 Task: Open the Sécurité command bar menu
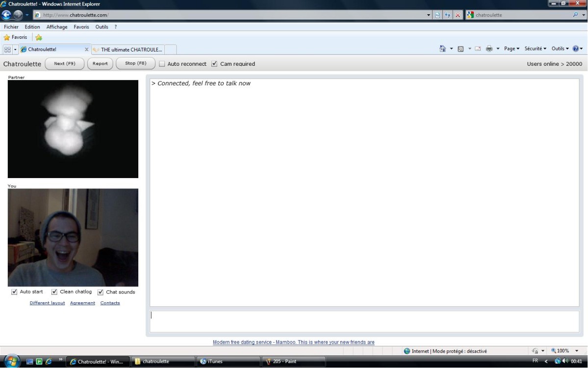point(535,49)
